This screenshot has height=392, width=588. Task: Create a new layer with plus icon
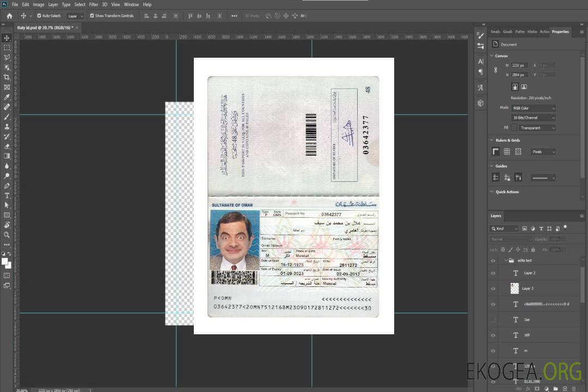565,389
